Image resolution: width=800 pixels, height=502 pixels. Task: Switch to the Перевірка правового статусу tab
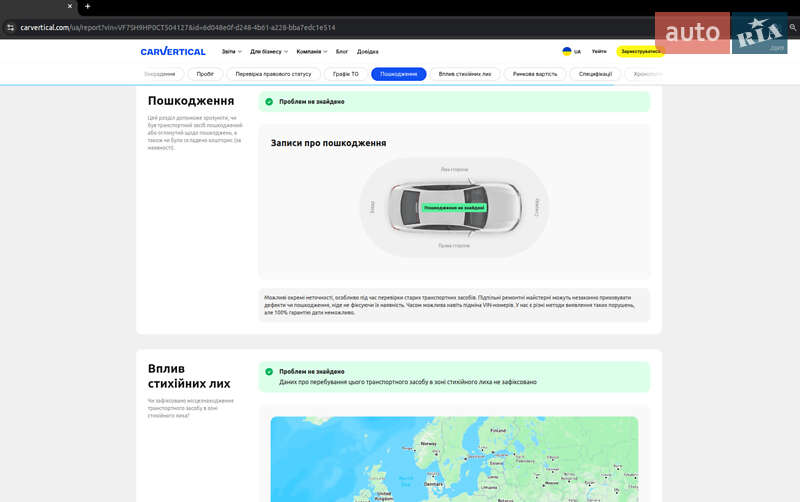point(273,74)
